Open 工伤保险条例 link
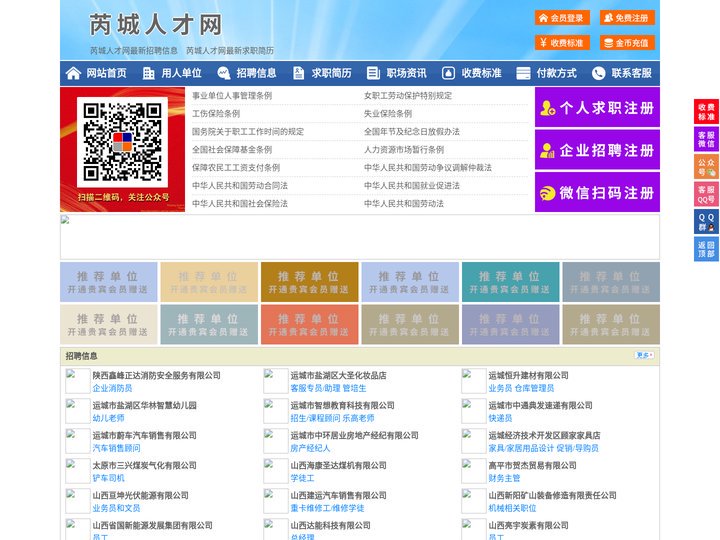Viewport: 720px width, 540px height. click(x=216, y=113)
